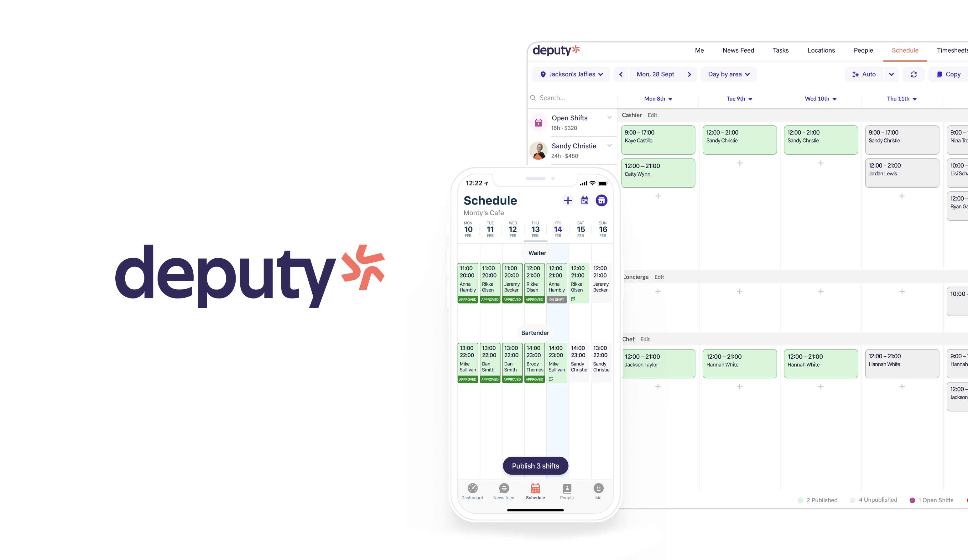
Task: Click the refresh/sync icon on the schedule toolbar
Action: [x=914, y=74]
